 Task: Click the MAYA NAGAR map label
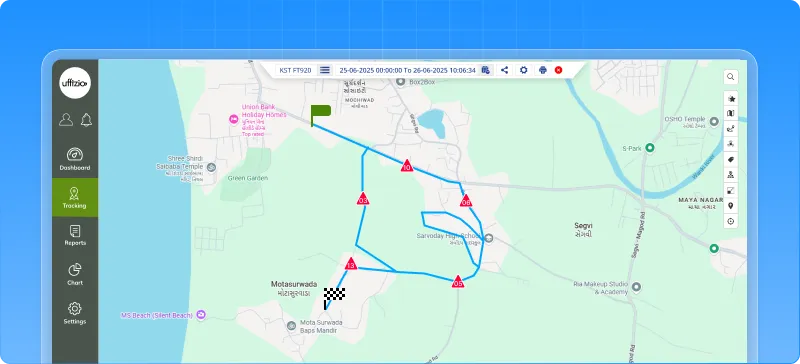pos(701,200)
